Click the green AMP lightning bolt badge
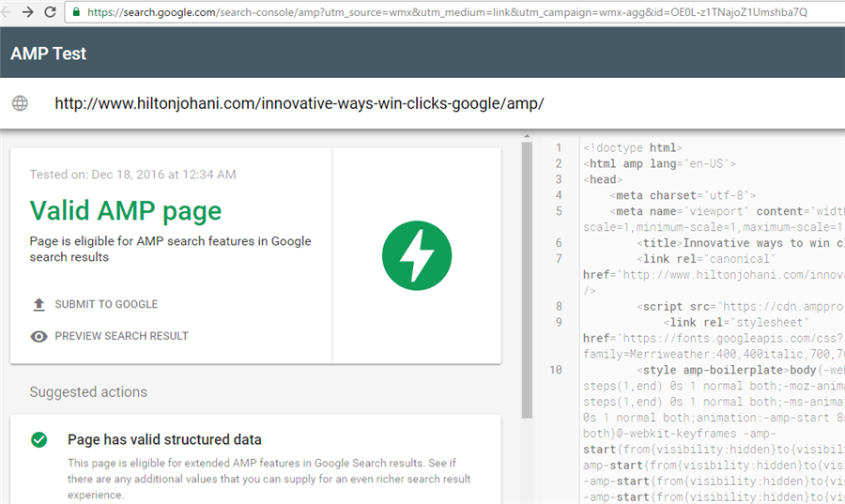The image size is (845, 504). click(x=417, y=255)
